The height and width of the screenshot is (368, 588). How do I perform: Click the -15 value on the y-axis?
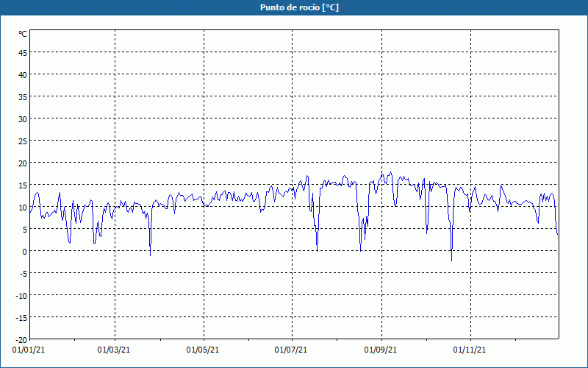pos(21,318)
